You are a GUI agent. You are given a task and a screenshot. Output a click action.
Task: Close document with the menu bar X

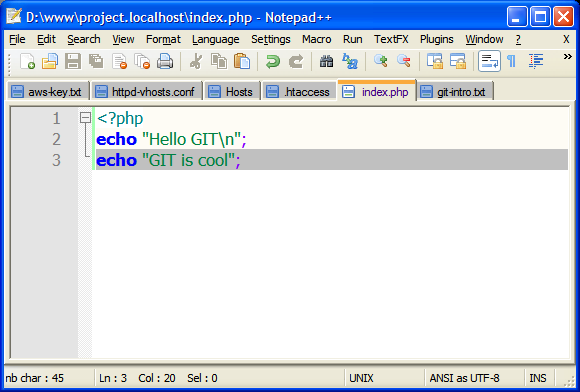point(566,39)
